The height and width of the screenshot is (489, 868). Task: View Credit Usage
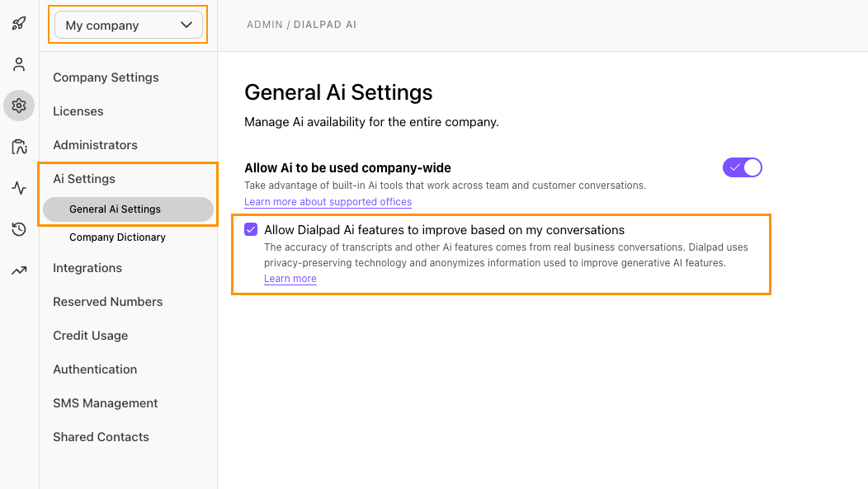coord(90,336)
